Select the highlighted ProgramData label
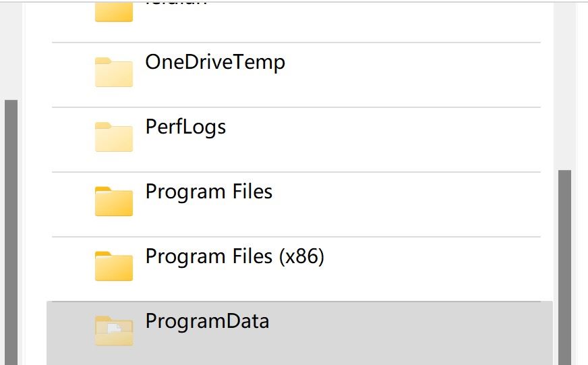Image resolution: width=588 pixels, height=365 pixels. tap(207, 321)
